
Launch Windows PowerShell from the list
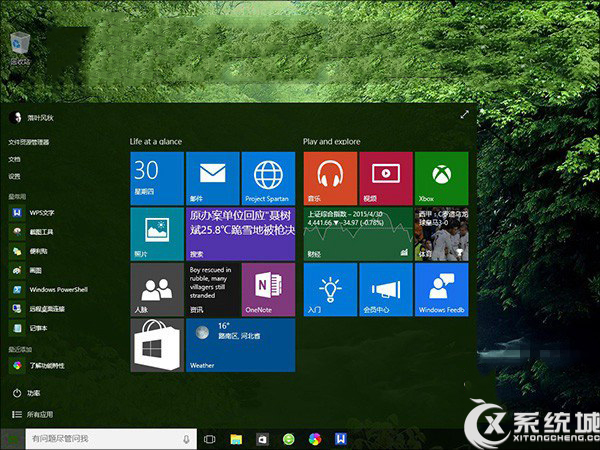click(x=49, y=289)
